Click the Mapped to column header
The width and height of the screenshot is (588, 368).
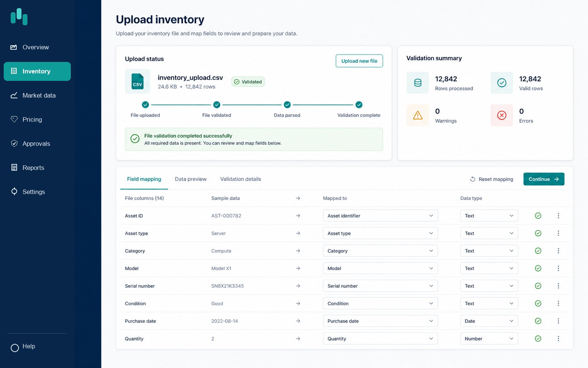(335, 198)
